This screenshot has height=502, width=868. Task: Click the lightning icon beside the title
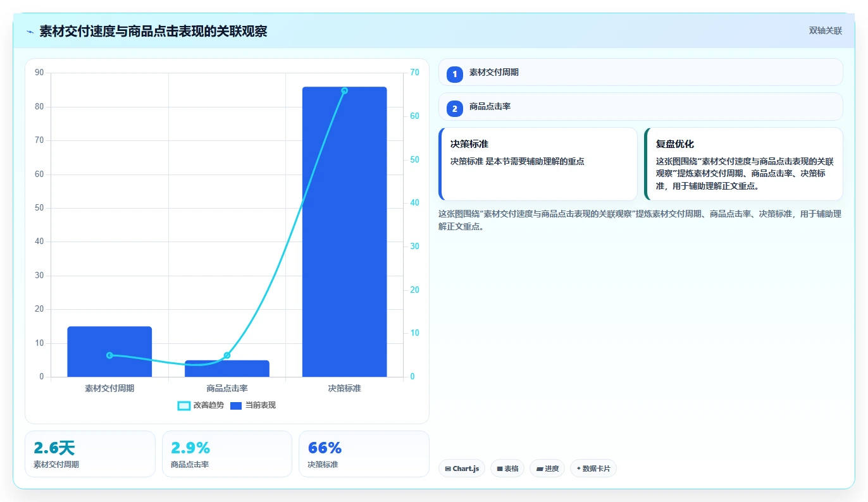pyautogui.click(x=30, y=31)
